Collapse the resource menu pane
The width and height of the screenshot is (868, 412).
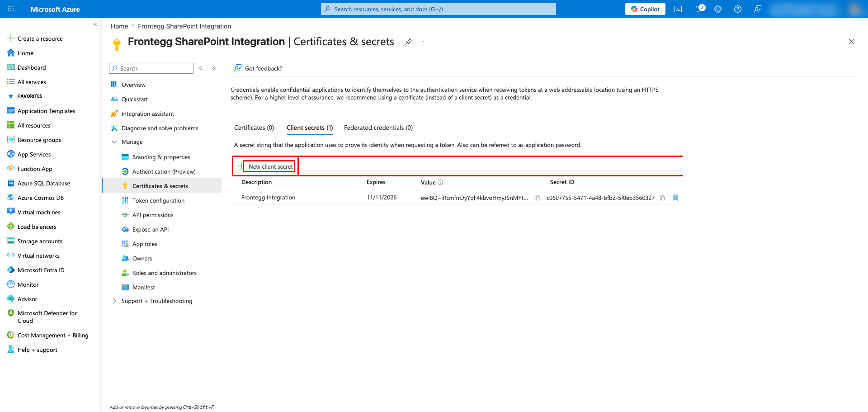[214, 68]
